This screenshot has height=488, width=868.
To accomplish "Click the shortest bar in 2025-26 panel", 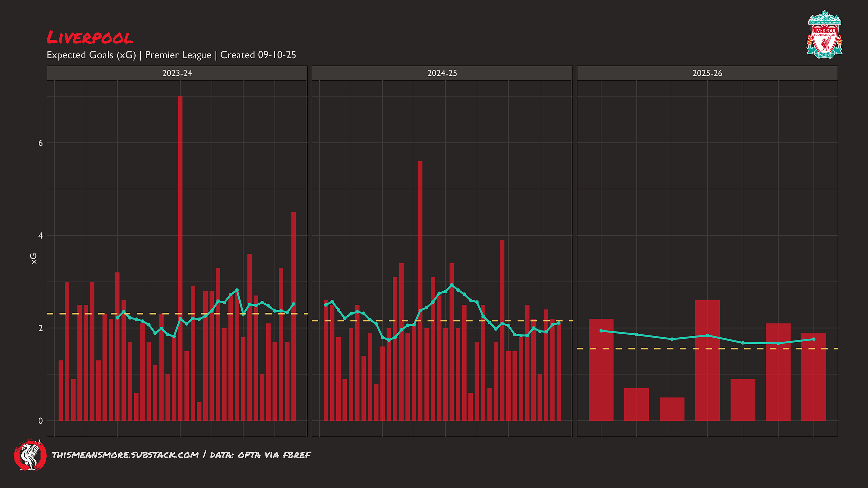I will pyautogui.click(x=672, y=409).
